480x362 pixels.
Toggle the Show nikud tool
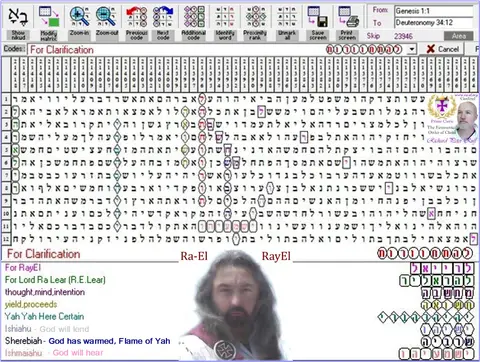(x=18, y=22)
